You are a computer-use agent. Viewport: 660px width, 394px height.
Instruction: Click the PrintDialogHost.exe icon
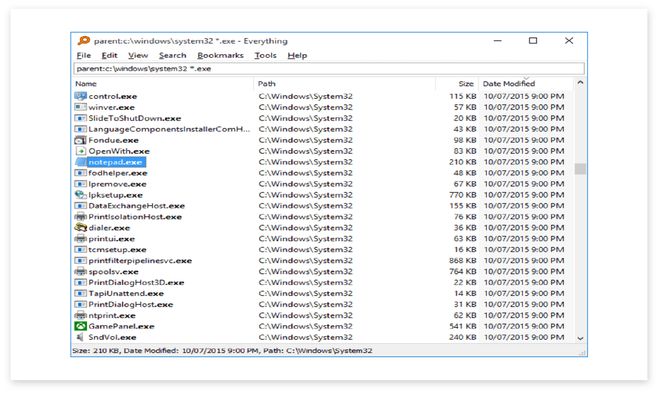pos(80,304)
